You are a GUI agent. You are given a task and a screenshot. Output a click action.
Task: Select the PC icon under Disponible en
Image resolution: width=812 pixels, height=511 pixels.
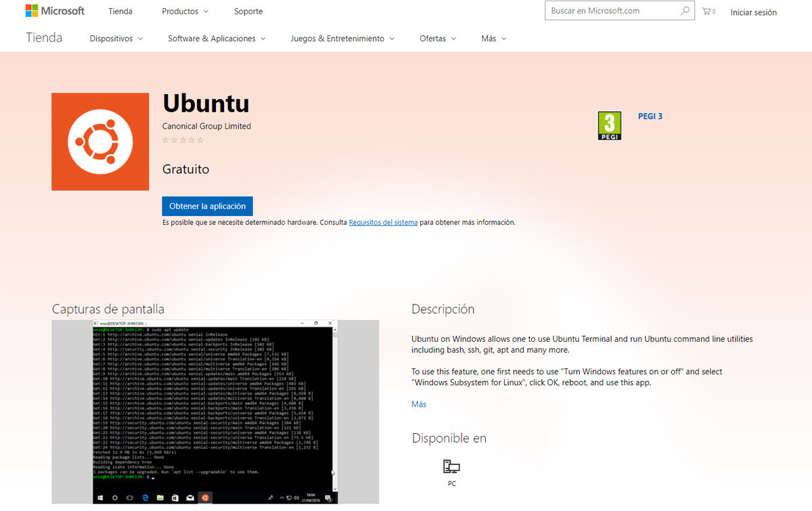click(451, 466)
